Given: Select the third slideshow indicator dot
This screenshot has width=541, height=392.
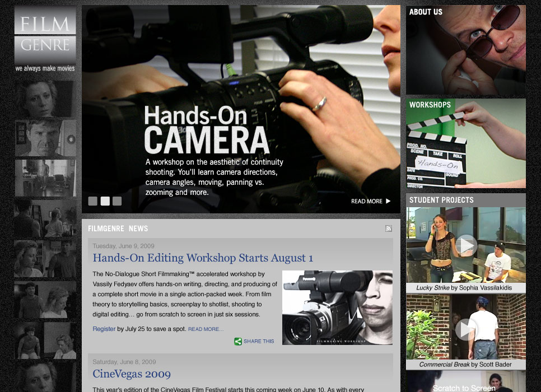Looking at the screenshot, I should coord(117,201).
